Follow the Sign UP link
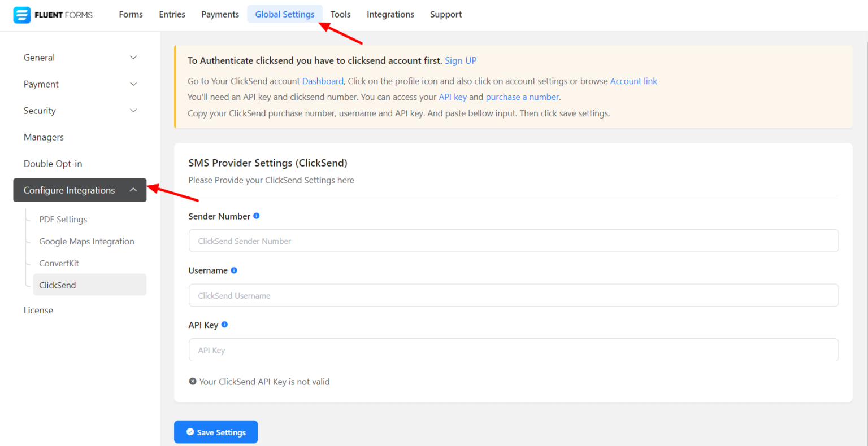The image size is (868, 446). click(x=460, y=60)
